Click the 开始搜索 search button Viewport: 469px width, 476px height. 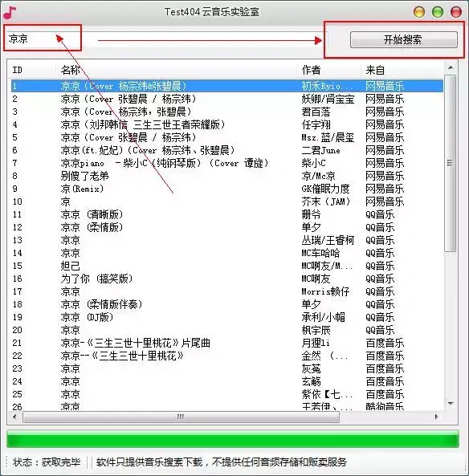(403, 39)
